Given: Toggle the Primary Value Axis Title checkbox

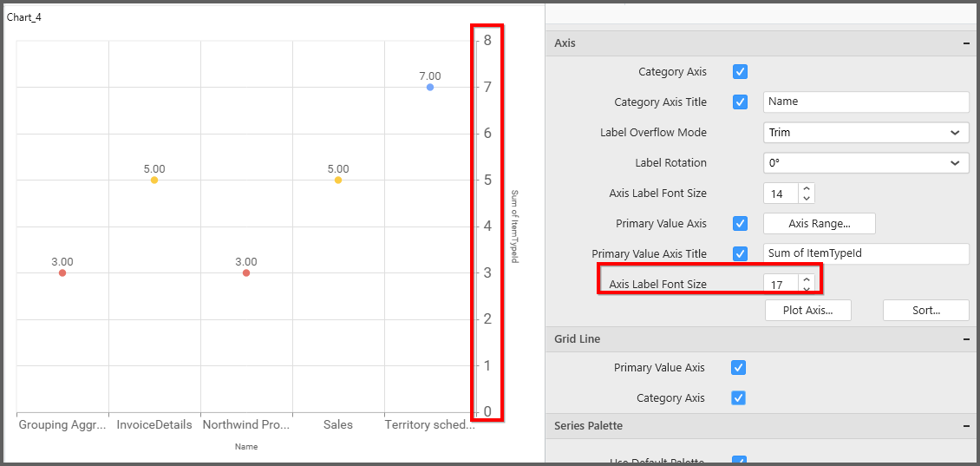Looking at the screenshot, I should 740,254.
